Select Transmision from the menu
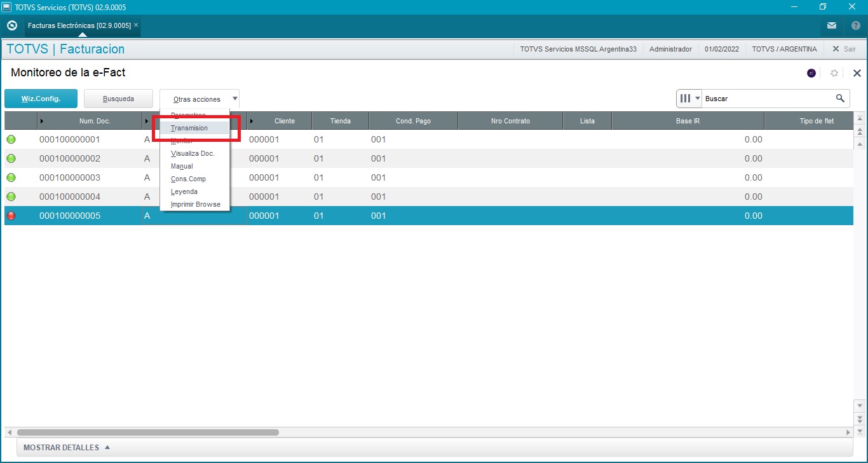The width and height of the screenshot is (868, 463). click(x=194, y=128)
